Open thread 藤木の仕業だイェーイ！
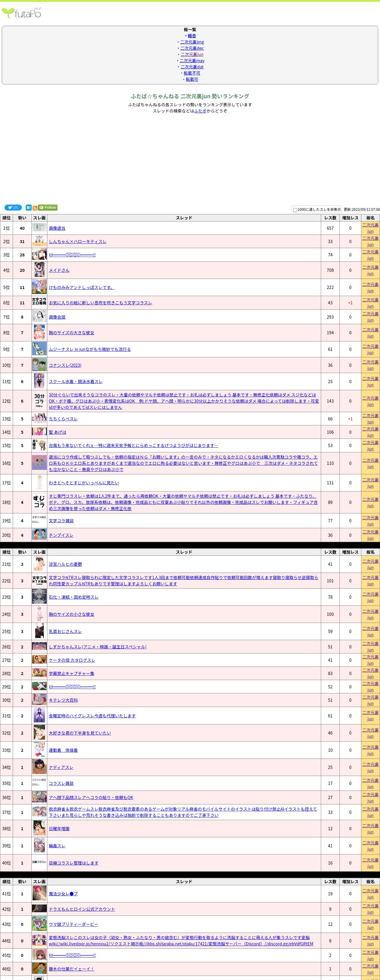 coord(71,969)
